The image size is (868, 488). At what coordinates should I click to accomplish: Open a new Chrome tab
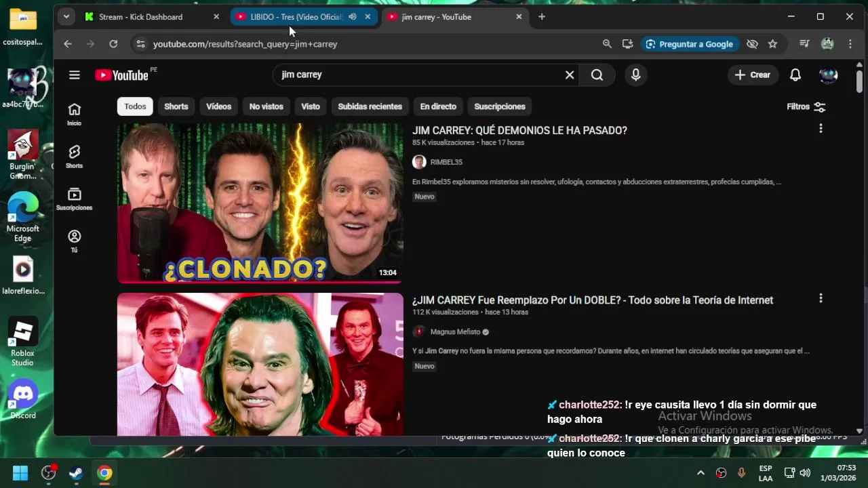coord(542,17)
